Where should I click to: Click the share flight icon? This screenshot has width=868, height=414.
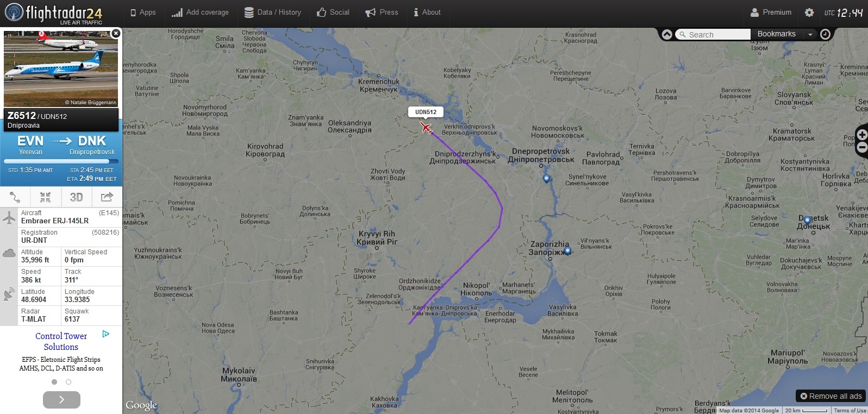(107, 197)
